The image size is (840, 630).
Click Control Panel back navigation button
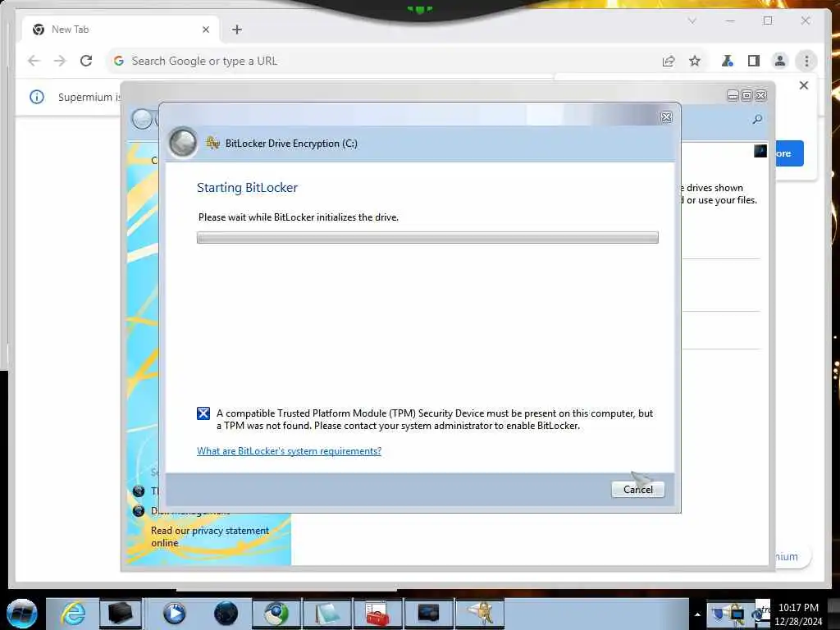(142, 119)
